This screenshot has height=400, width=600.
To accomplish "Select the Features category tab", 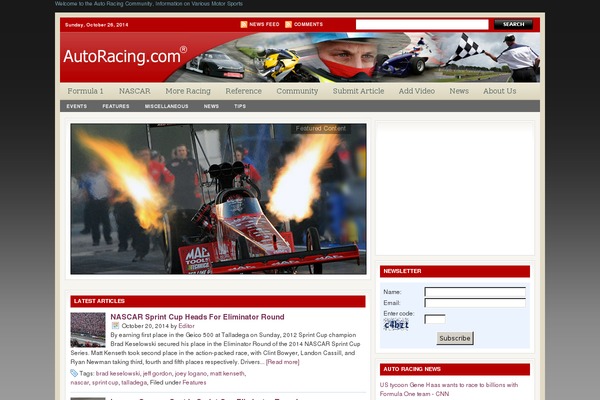I will (x=116, y=106).
